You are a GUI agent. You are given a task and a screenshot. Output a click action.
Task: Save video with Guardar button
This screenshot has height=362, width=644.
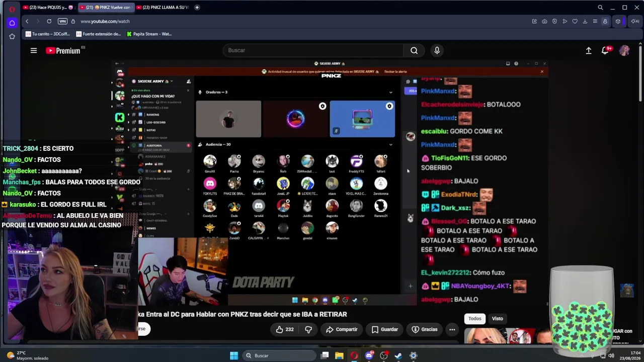(x=385, y=329)
